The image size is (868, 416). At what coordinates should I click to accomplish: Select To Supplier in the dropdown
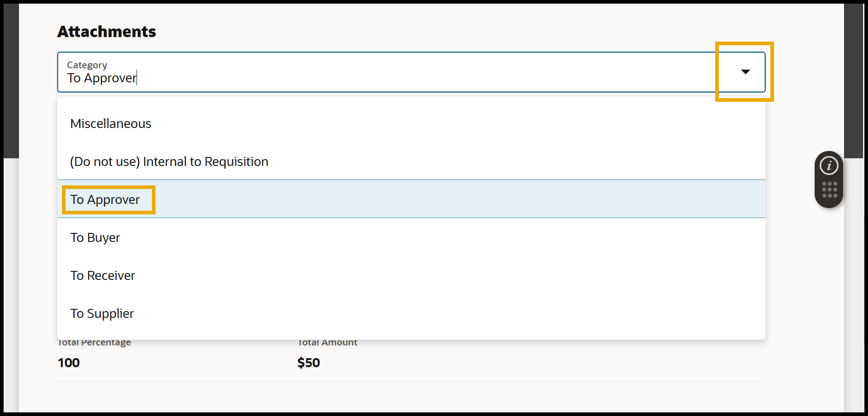pyautogui.click(x=102, y=313)
